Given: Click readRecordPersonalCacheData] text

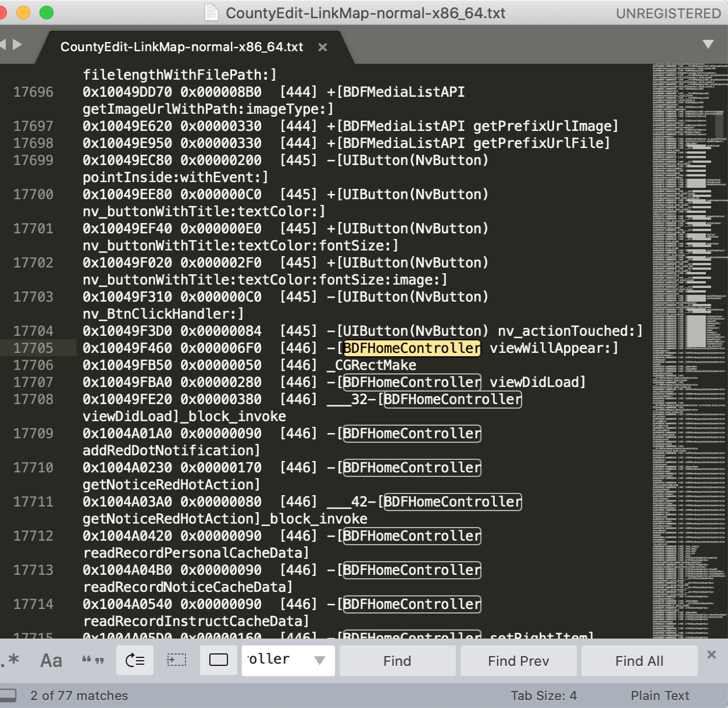Looking at the screenshot, I should click(196, 553).
